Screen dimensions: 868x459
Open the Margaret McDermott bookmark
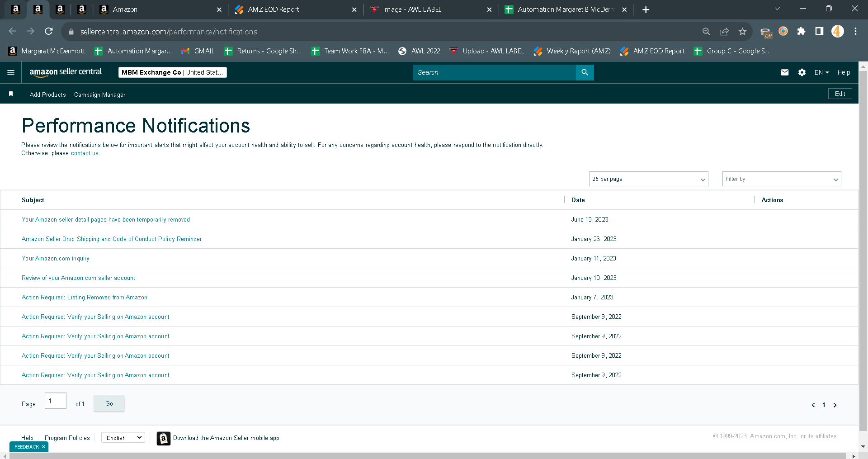[x=47, y=51]
